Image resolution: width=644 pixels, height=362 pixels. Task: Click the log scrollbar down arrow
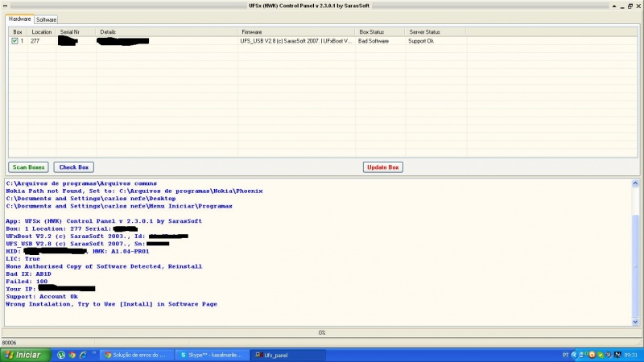[635, 322]
